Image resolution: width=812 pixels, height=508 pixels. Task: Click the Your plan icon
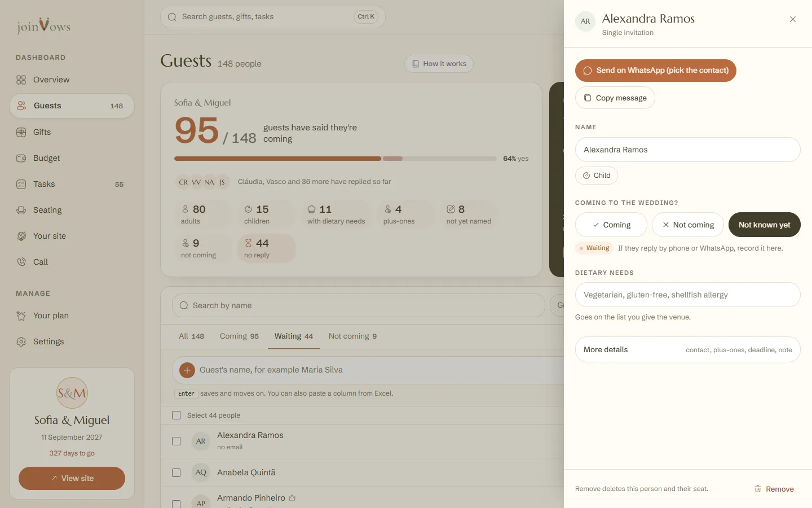[x=21, y=316]
